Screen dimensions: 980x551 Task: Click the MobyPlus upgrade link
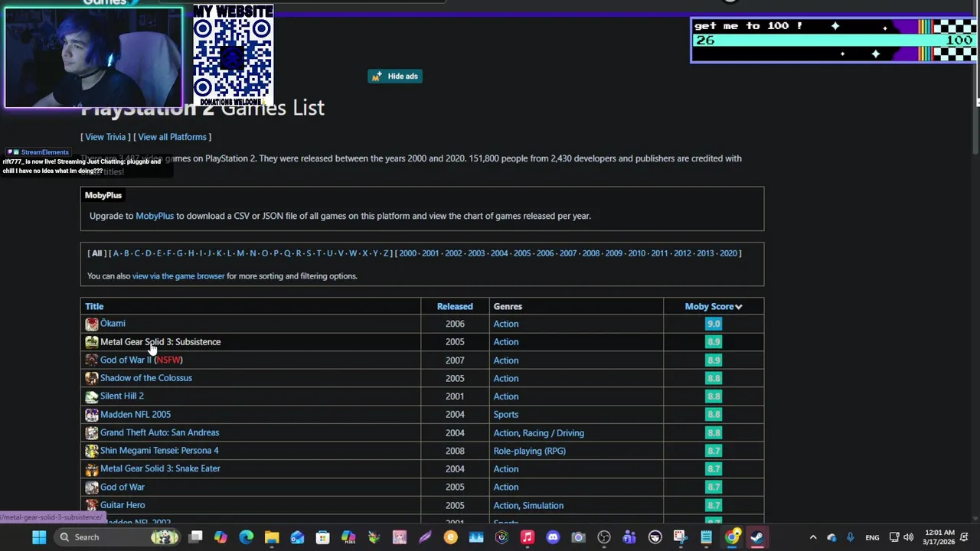click(x=155, y=216)
